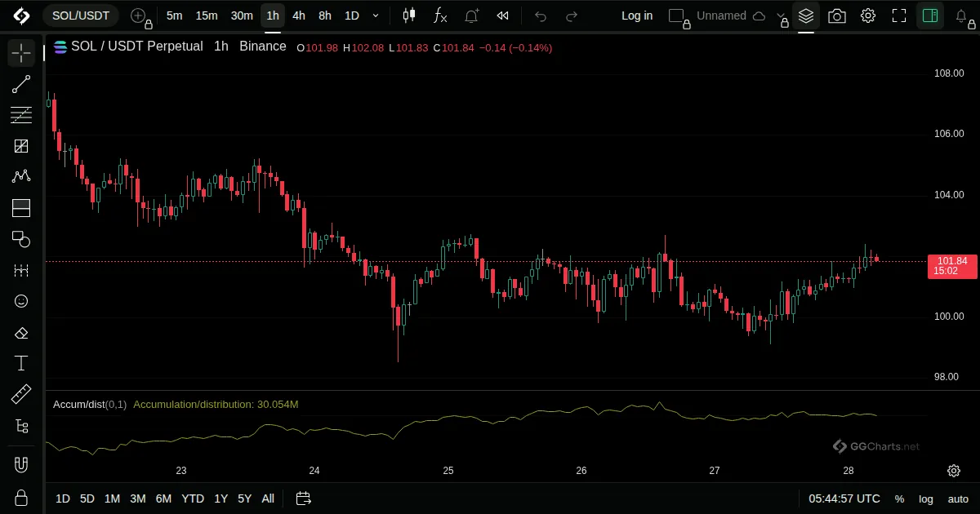
Task: Toggle auto scale mode
Action: 958,498
